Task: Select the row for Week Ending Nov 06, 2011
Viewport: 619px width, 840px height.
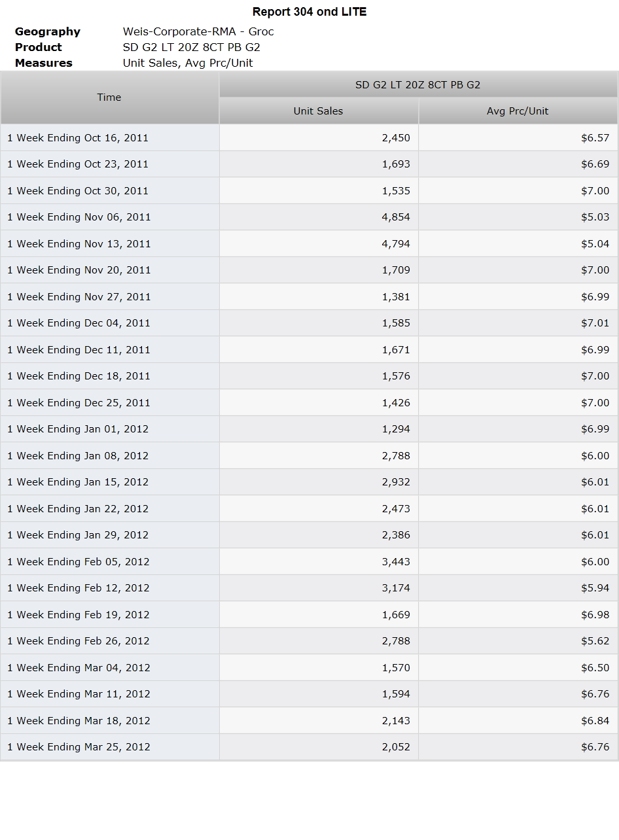Action: pyautogui.click(x=309, y=217)
